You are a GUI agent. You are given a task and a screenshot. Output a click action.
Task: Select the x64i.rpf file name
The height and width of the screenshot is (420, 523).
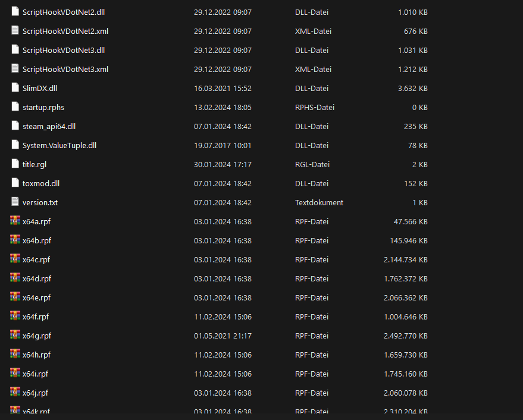click(x=36, y=374)
